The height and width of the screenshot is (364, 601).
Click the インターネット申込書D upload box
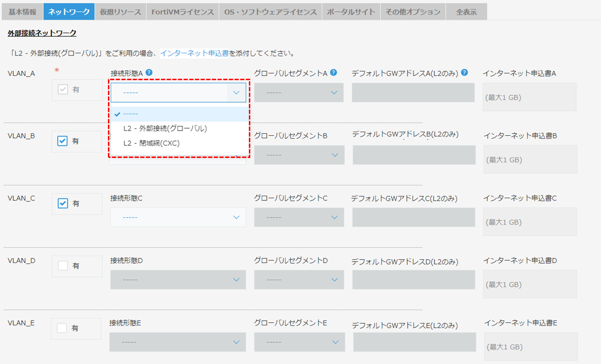tap(530, 284)
